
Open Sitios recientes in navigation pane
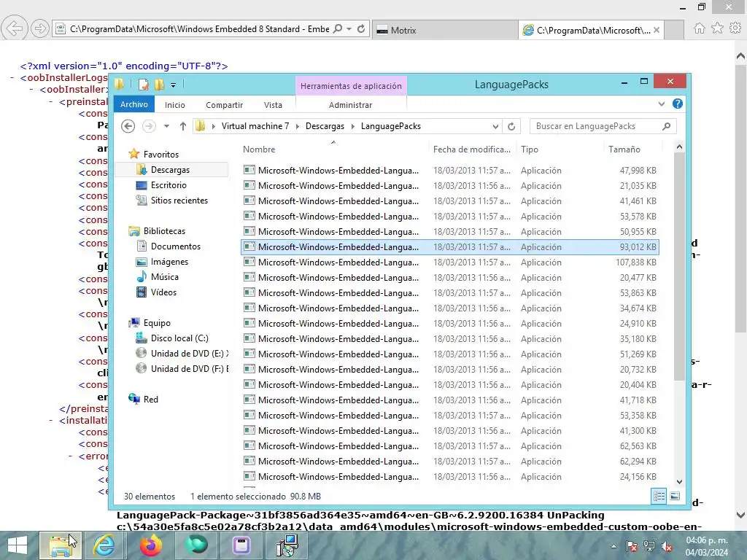click(x=179, y=201)
